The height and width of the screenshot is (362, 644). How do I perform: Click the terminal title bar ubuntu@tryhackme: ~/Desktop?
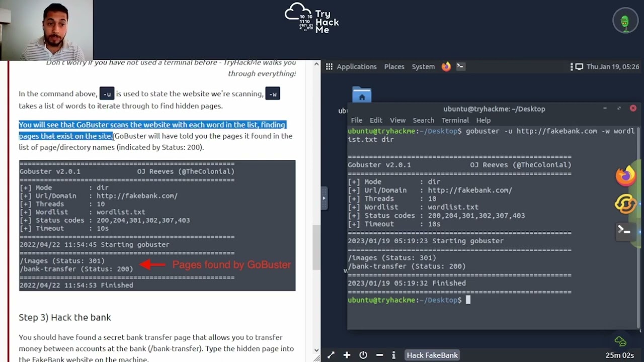(x=494, y=109)
